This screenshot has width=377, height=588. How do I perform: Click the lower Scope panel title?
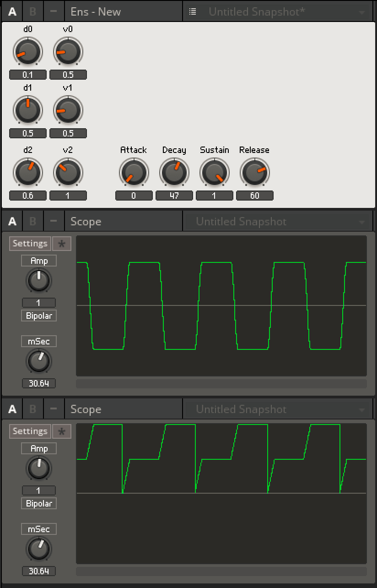(86, 409)
